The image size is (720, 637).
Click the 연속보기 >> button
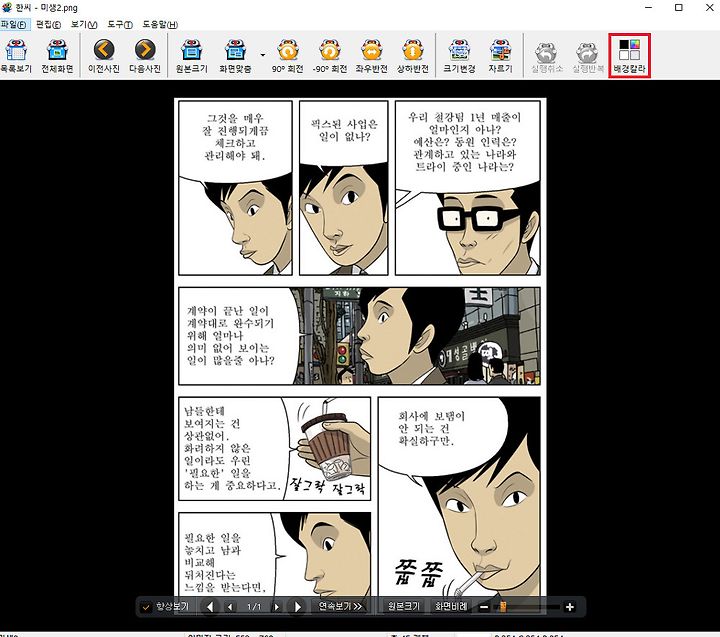coord(340,607)
